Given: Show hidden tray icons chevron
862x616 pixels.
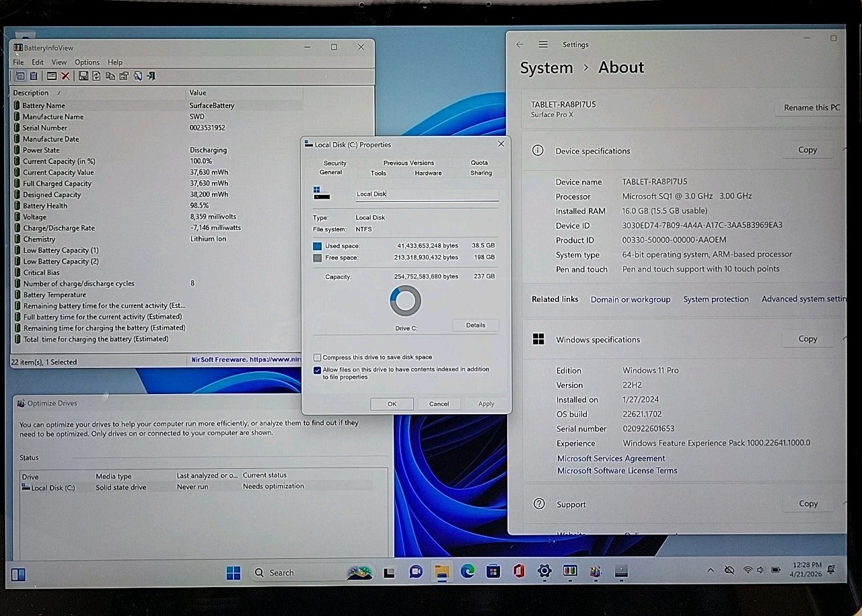Looking at the screenshot, I should point(711,570).
